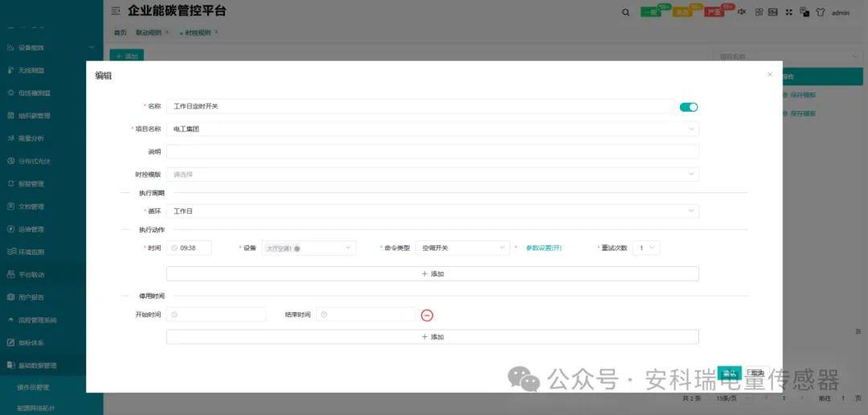This screenshot has height=415, width=868.
Task: Open 组织架管理 in the sidebar
Action: tap(35, 116)
